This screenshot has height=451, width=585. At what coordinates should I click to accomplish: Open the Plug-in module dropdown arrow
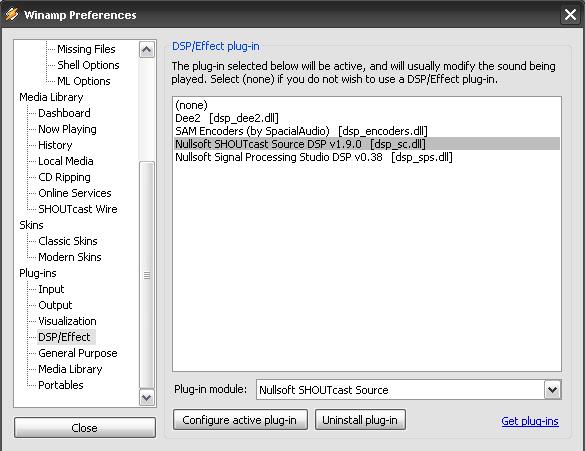click(553, 390)
